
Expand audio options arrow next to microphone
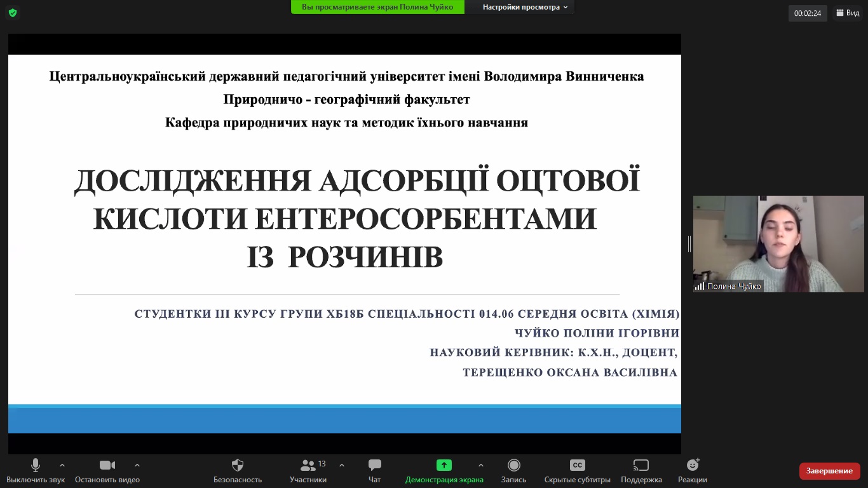[x=62, y=465]
